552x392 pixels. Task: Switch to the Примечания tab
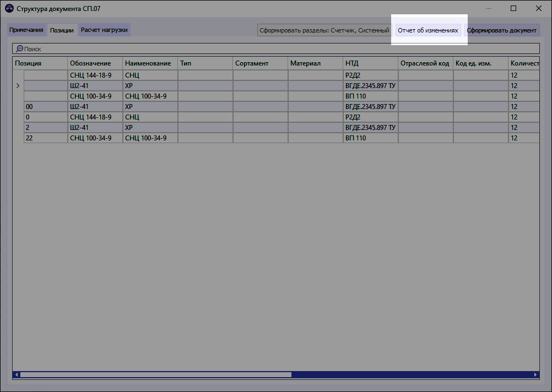point(26,30)
